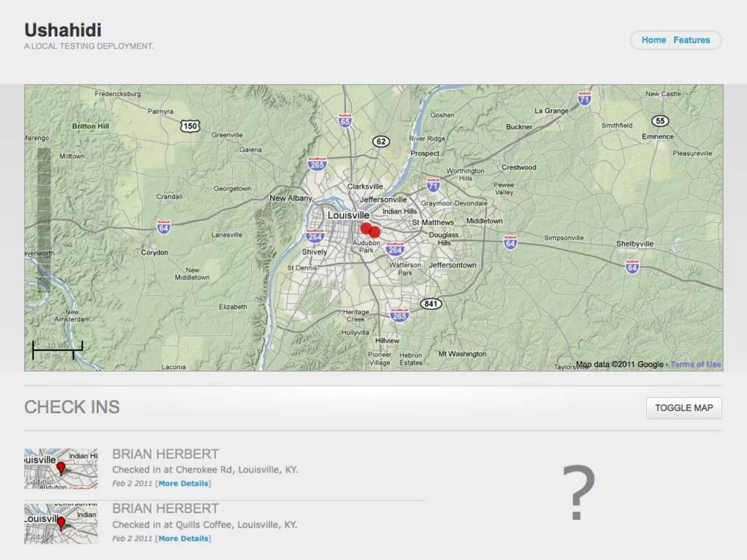Viewport: 747px width, 560px height.
Task: Click the Cherokee Rd map thumbnail
Action: click(61, 468)
